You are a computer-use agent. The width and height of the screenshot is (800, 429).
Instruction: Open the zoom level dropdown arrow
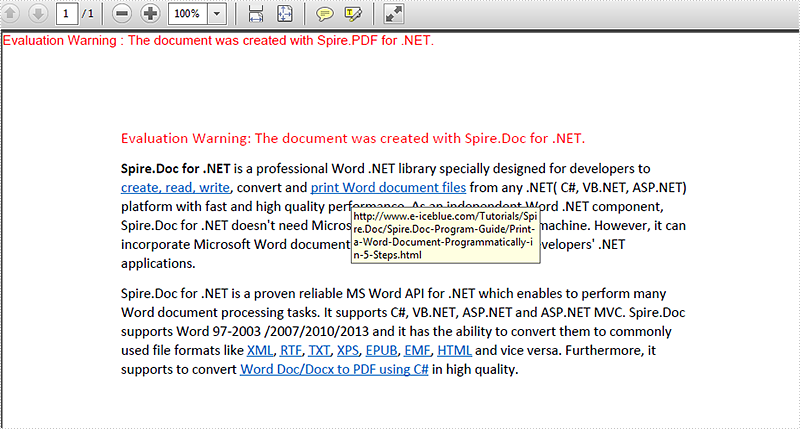click(217, 14)
